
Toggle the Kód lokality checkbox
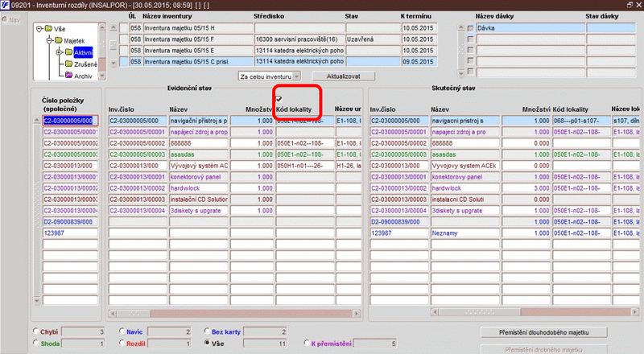[x=279, y=99]
